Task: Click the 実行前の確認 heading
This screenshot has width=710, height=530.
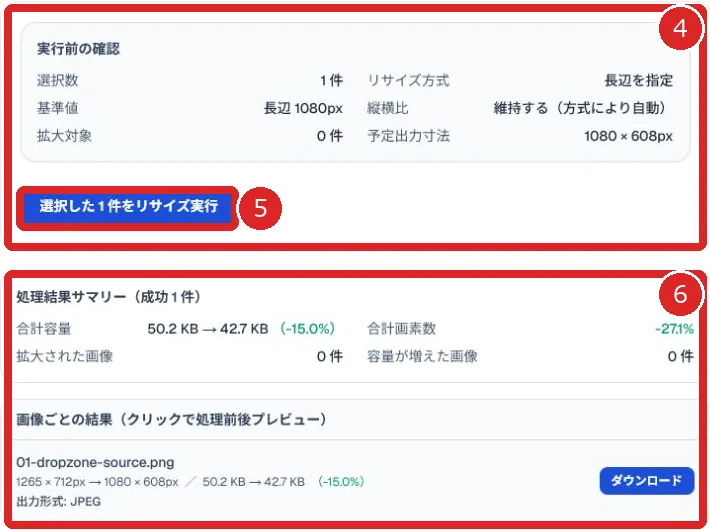Action: click(78, 49)
